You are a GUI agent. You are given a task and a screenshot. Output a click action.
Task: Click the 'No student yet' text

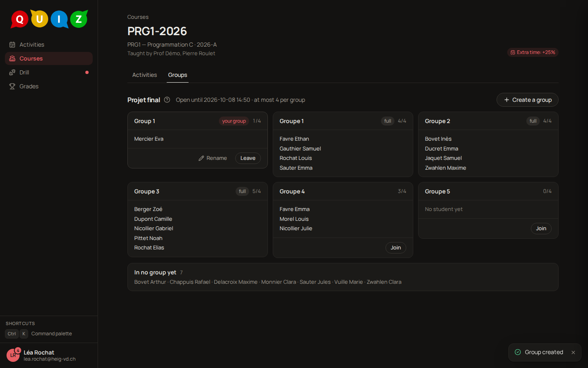click(444, 209)
